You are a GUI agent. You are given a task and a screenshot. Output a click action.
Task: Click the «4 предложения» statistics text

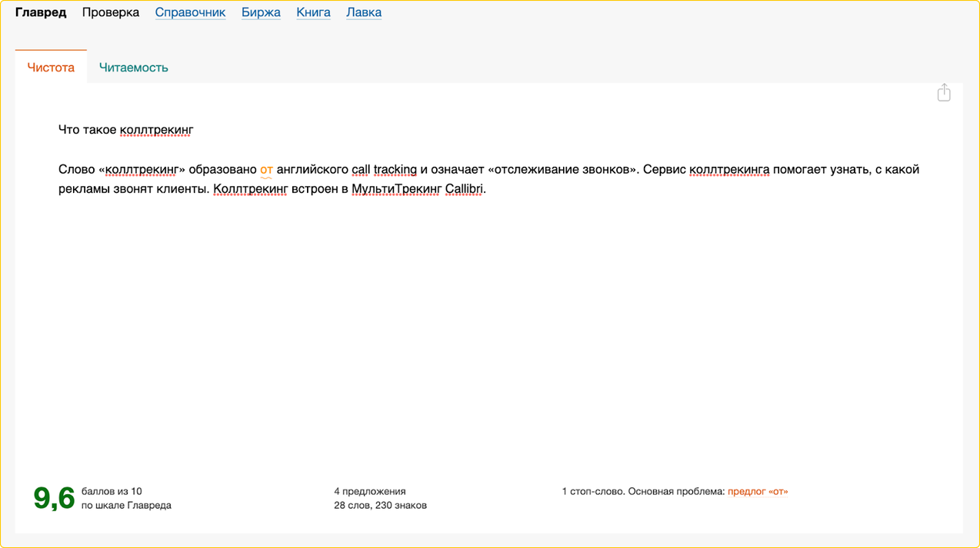pos(369,491)
